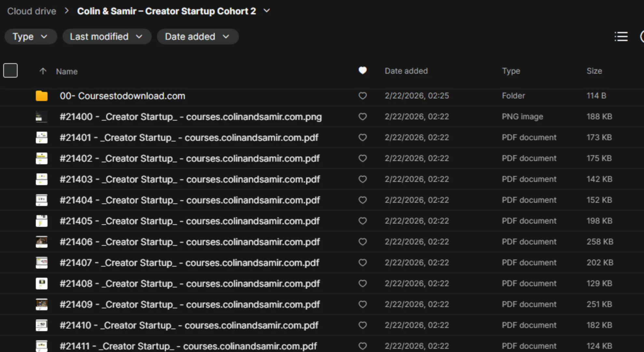Expand the current folder breadcrumb chevron

pos(267,11)
